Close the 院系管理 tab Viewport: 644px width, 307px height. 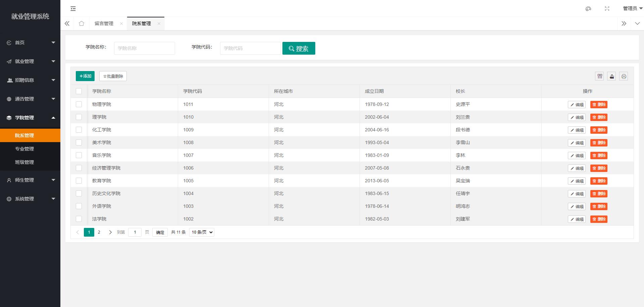click(x=159, y=23)
